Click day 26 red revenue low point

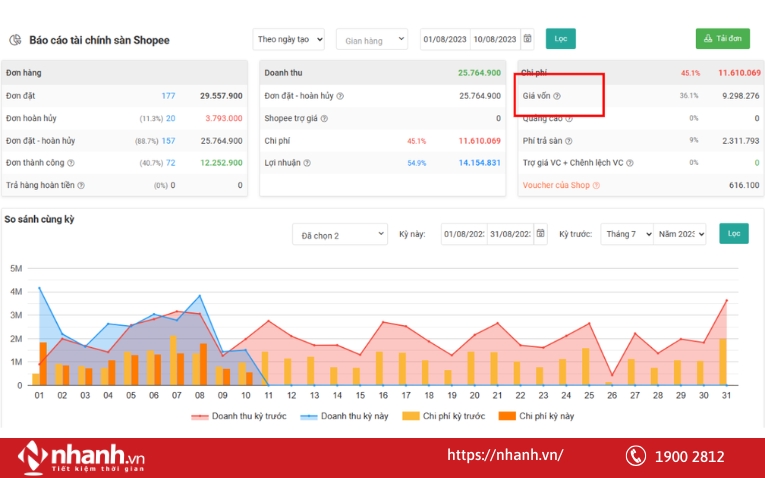pyautogui.click(x=612, y=376)
